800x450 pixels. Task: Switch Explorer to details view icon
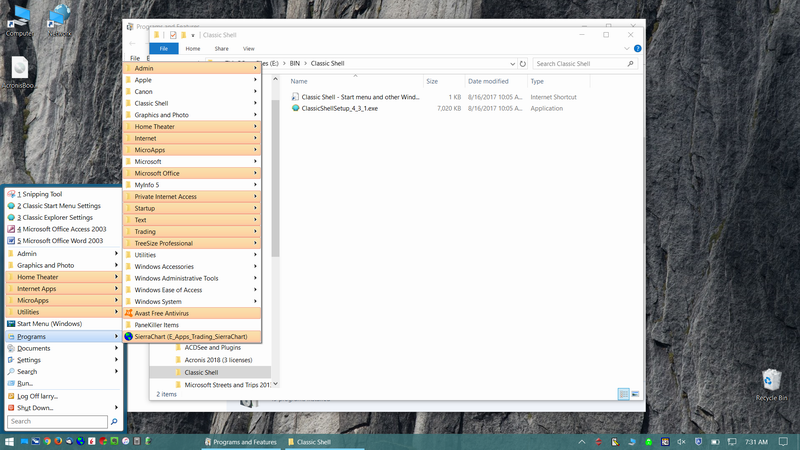[x=623, y=394]
